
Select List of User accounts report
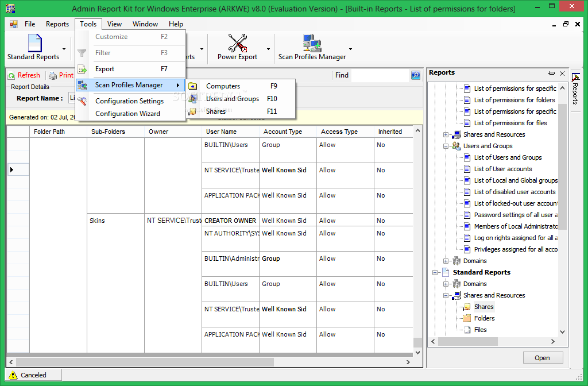503,169
